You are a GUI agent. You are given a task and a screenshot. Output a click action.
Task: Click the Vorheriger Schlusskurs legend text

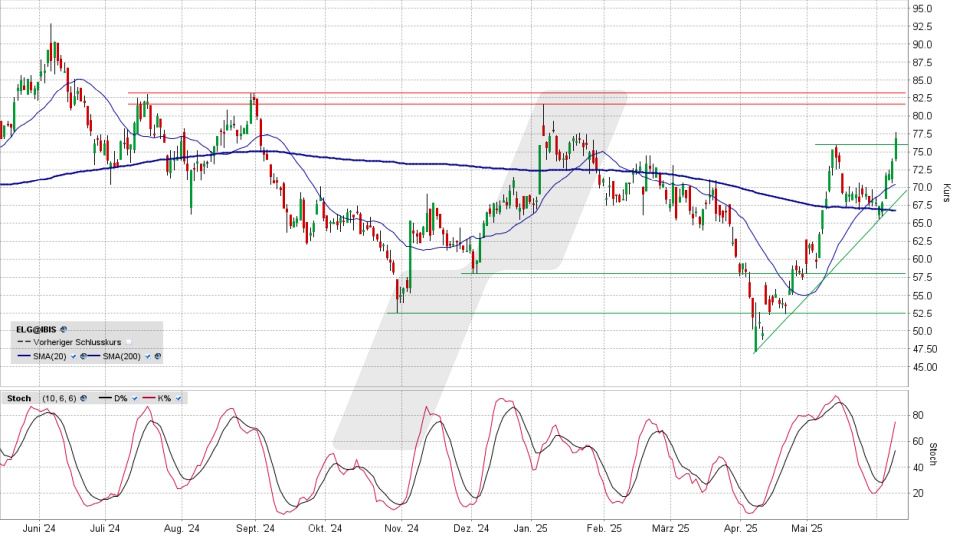[77, 342]
